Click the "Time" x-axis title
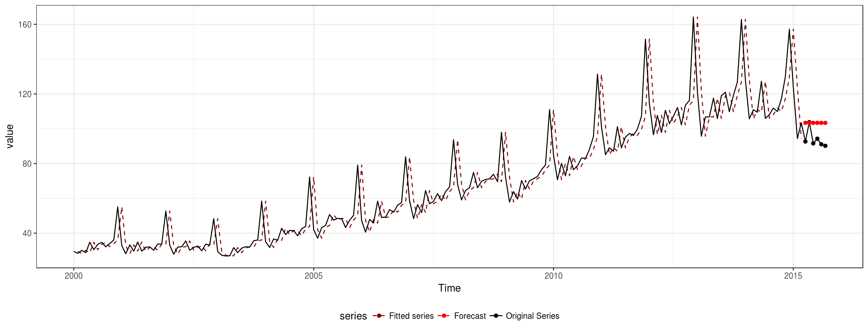 449,288
